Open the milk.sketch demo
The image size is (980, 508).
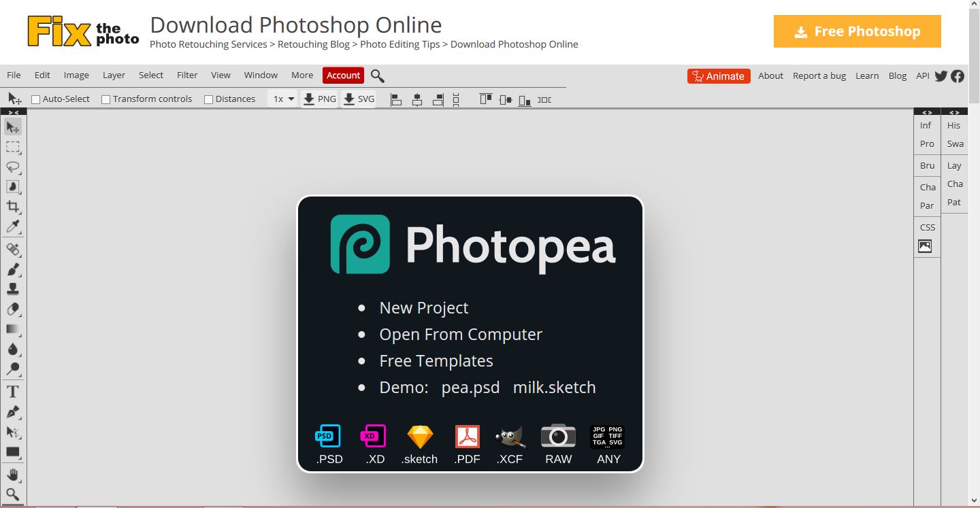tap(555, 388)
